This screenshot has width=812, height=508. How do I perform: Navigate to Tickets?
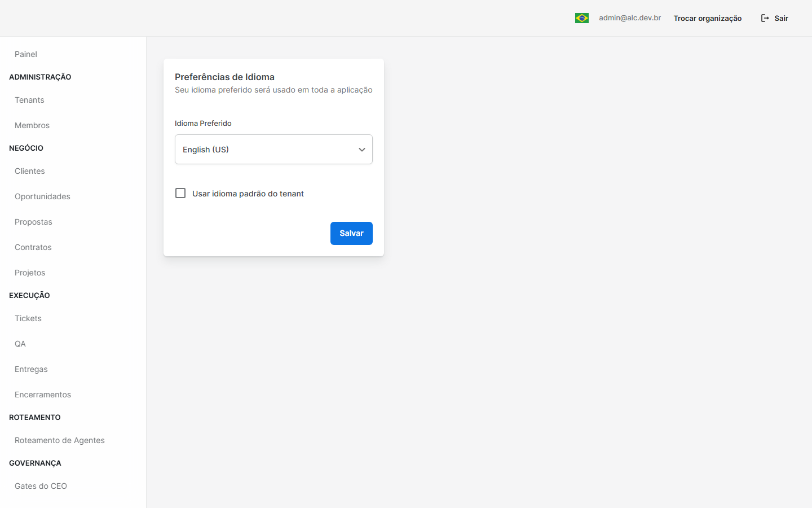pos(28,318)
